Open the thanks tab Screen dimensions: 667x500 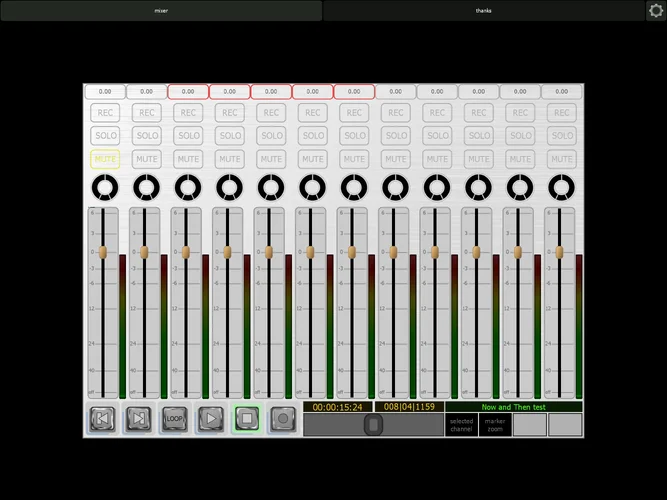tap(484, 10)
